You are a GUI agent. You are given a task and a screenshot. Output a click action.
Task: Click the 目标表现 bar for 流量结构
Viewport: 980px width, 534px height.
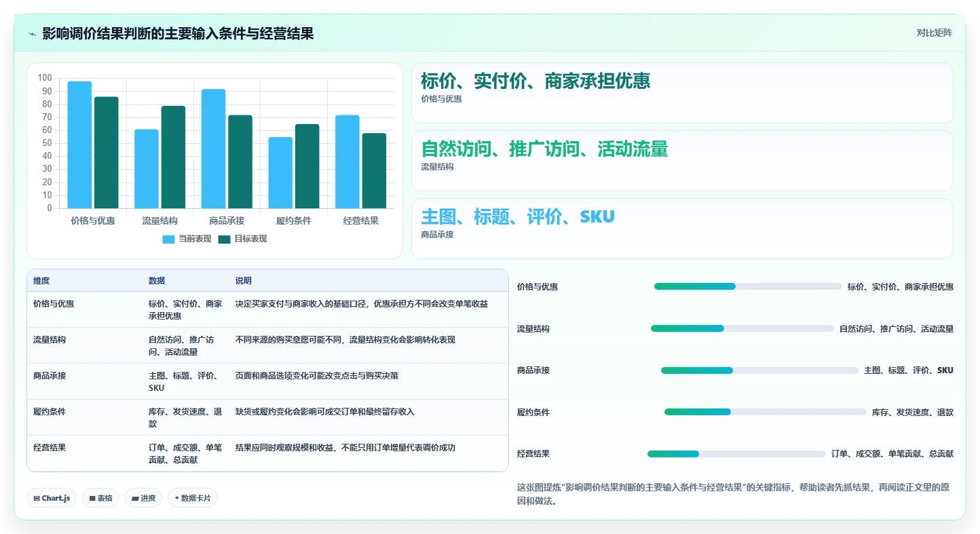coord(173,157)
